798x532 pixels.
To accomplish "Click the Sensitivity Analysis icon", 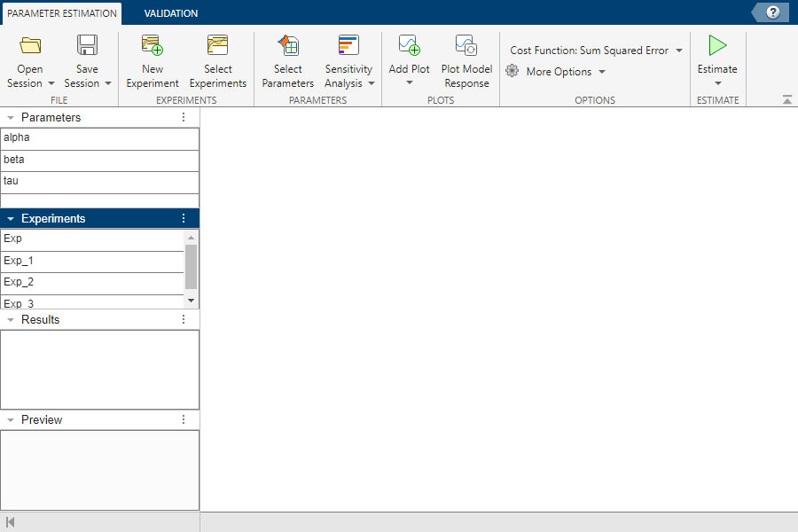I will [348, 46].
